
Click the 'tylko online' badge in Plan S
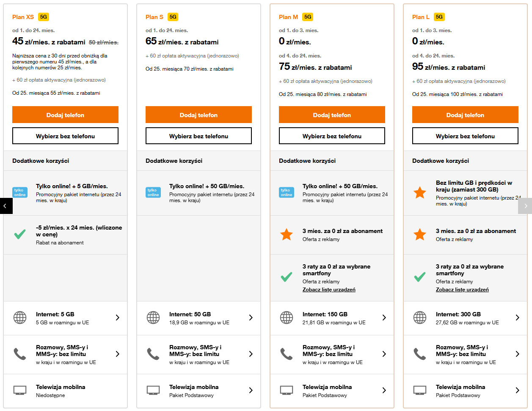click(153, 192)
